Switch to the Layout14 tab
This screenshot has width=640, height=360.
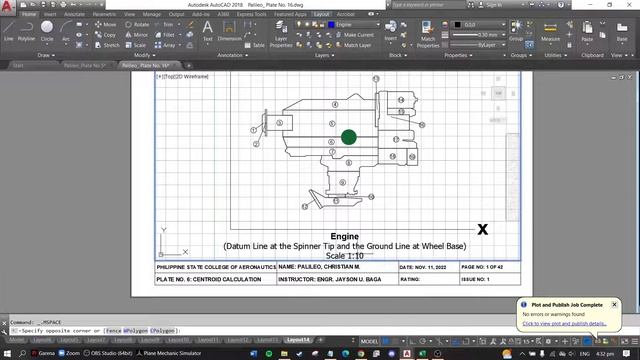pos(298,340)
